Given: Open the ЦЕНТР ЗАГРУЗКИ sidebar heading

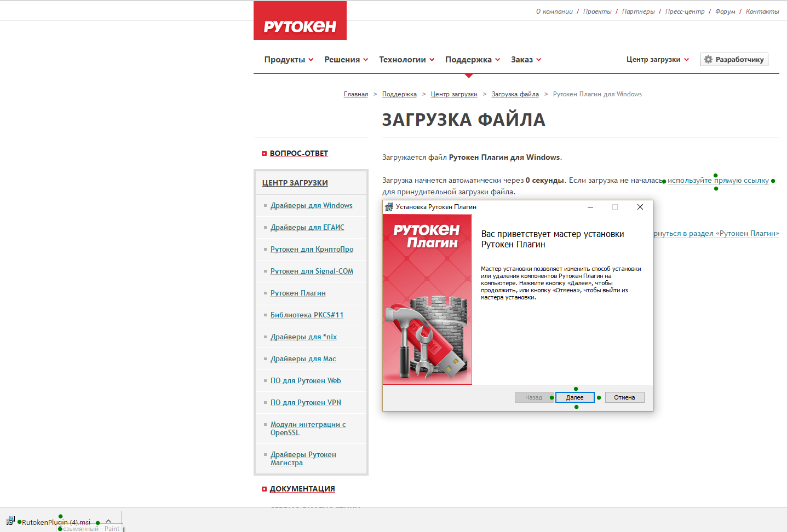Looking at the screenshot, I should tap(295, 183).
